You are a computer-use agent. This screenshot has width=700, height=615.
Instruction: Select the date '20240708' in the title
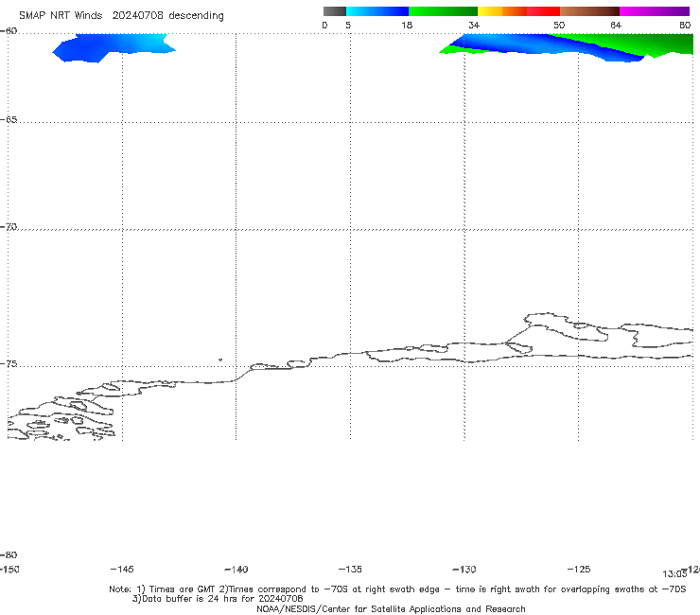(137, 16)
